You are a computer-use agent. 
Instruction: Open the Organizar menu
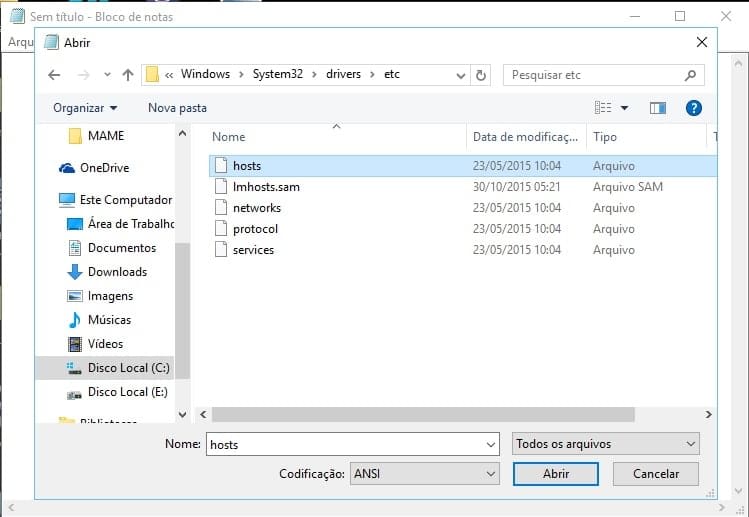click(85, 108)
